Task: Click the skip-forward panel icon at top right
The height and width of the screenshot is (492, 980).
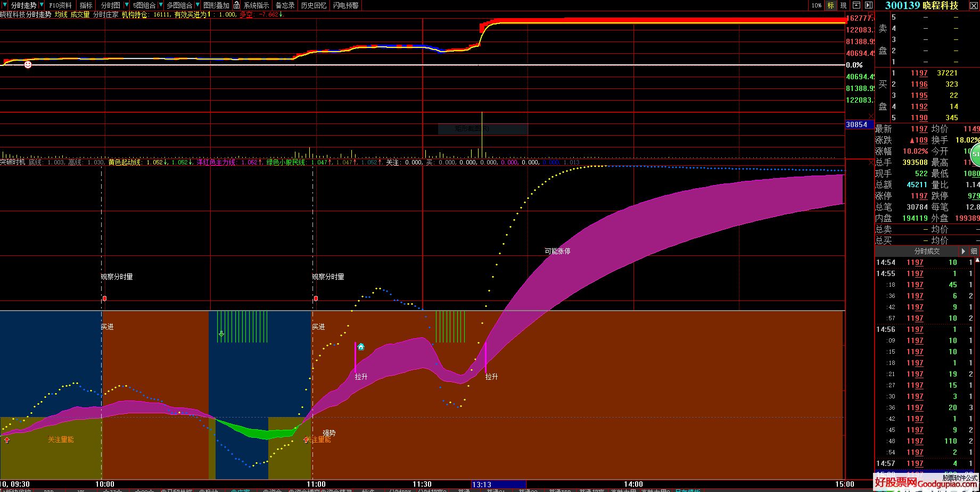Action: point(869,5)
